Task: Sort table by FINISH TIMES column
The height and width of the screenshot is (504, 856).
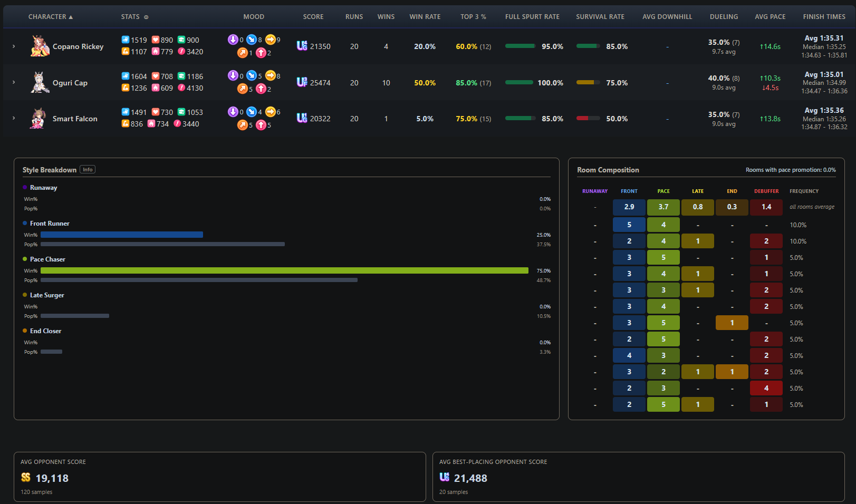Action: (x=824, y=17)
